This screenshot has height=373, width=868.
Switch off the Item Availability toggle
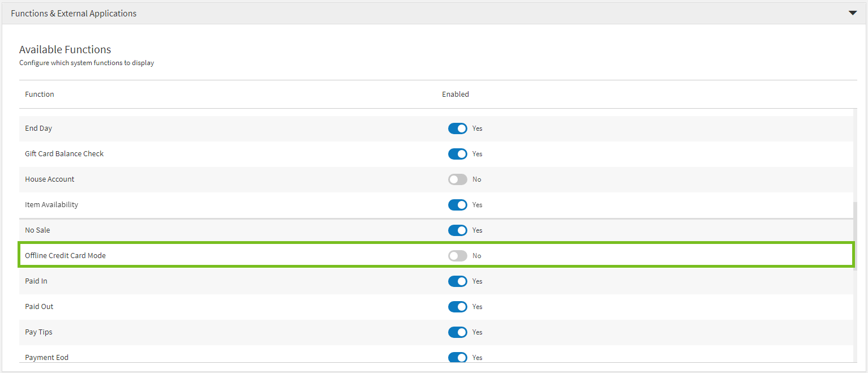(457, 205)
